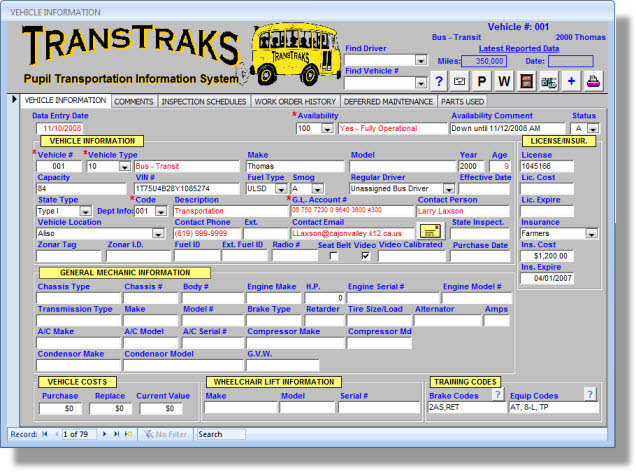Switch to the Comments tab

point(133,101)
